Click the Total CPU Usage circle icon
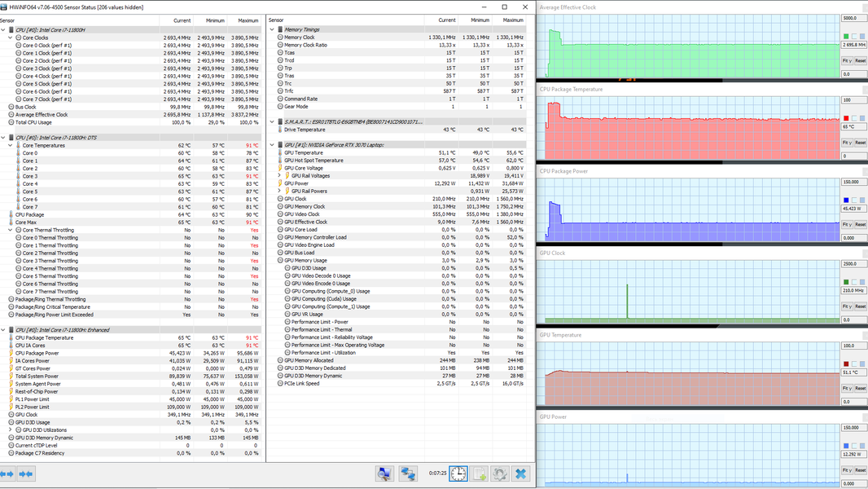The image size is (868, 489). (x=11, y=122)
